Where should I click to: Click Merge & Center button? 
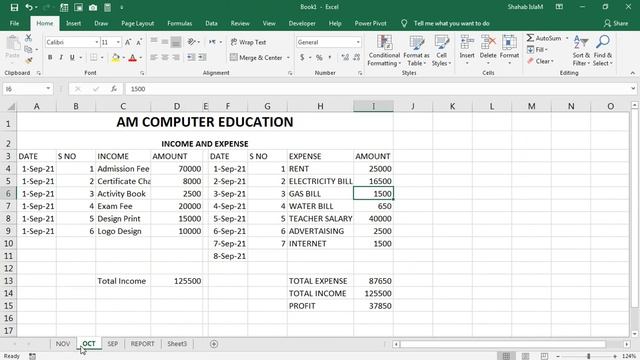point(256,58)
